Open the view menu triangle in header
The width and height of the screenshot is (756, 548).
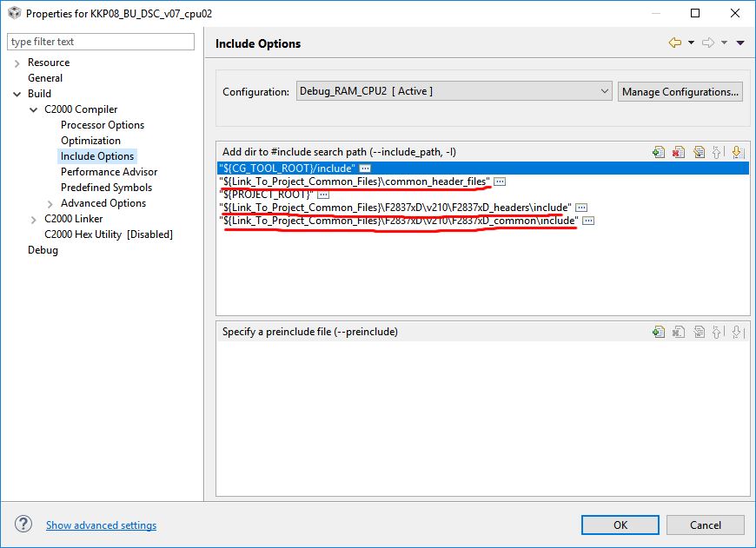click(x=740, y=43)
